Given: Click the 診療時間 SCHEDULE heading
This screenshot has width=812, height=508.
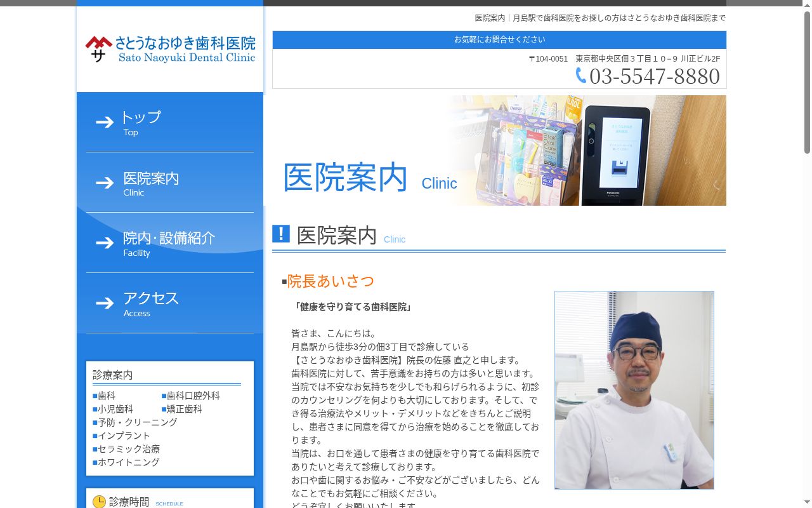Looking at the screenshot, I should tap(138, 502).
